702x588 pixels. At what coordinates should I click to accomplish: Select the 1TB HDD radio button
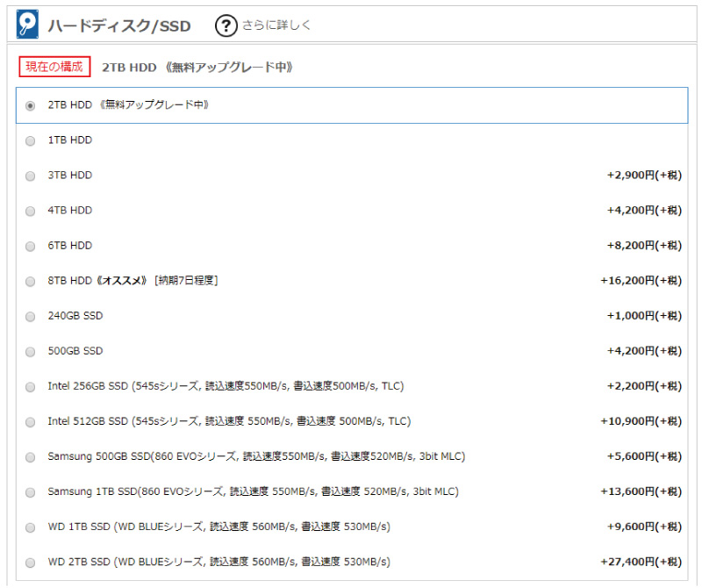pos(30,140)
